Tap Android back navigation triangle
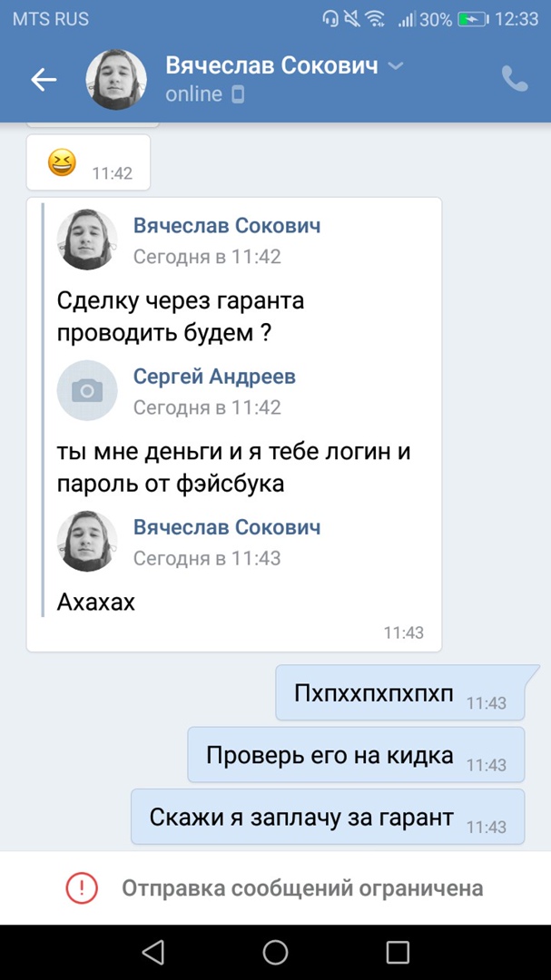551x980 pixels. (x=153, y=953)
